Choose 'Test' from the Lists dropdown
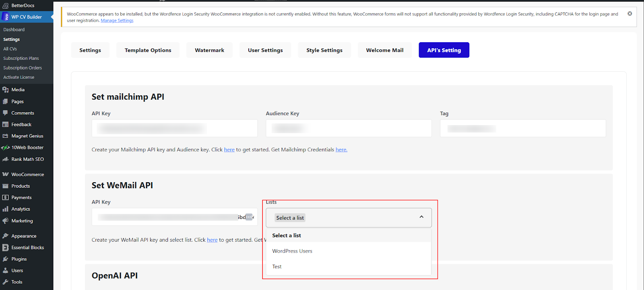This screenshot has width=644, height=290. 349,267
